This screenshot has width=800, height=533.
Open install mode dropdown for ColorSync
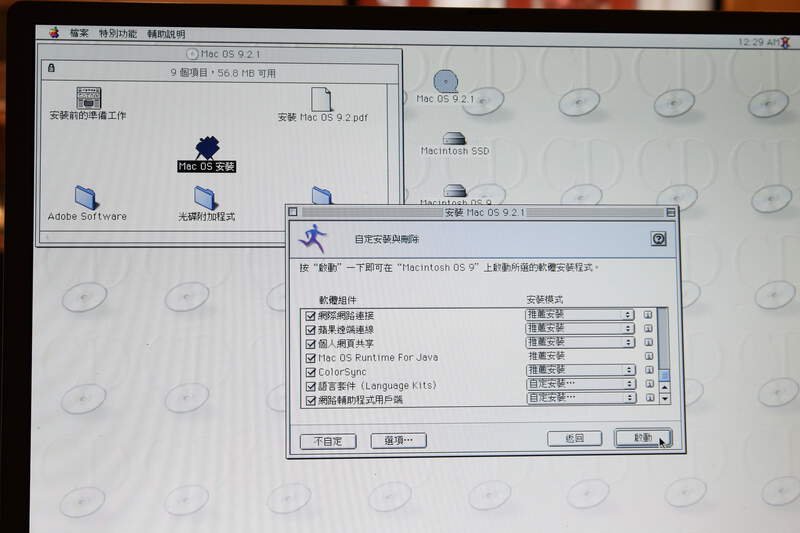(x=581, y=369)
